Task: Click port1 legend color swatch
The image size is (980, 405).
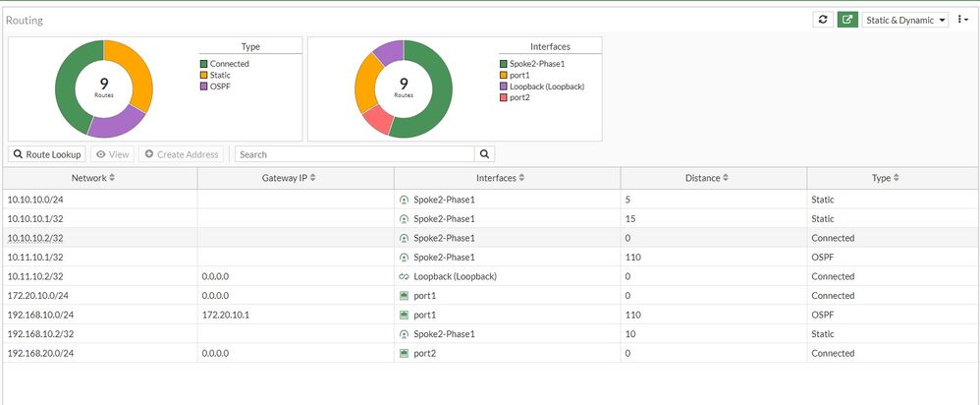Action: point(504,75)
